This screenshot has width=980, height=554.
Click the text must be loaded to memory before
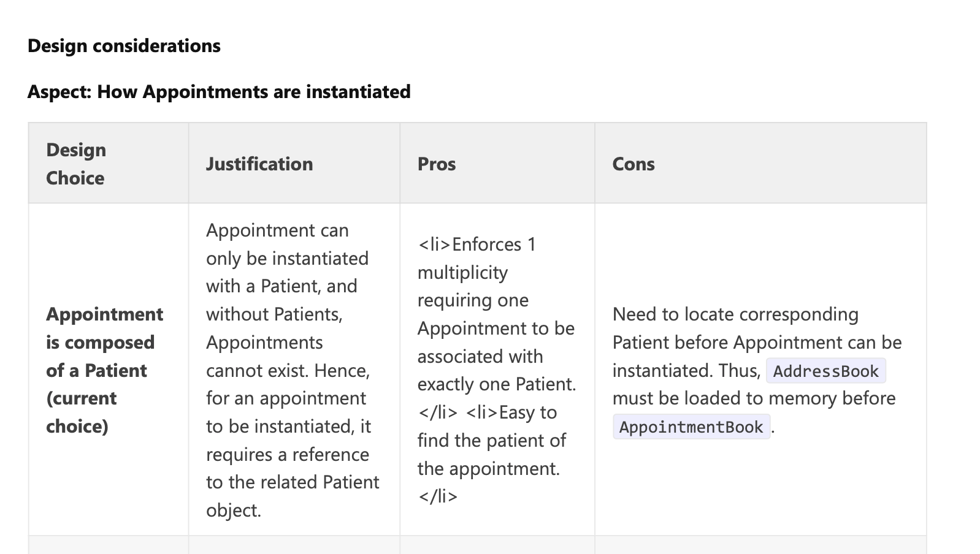click(x=754, y=398)
